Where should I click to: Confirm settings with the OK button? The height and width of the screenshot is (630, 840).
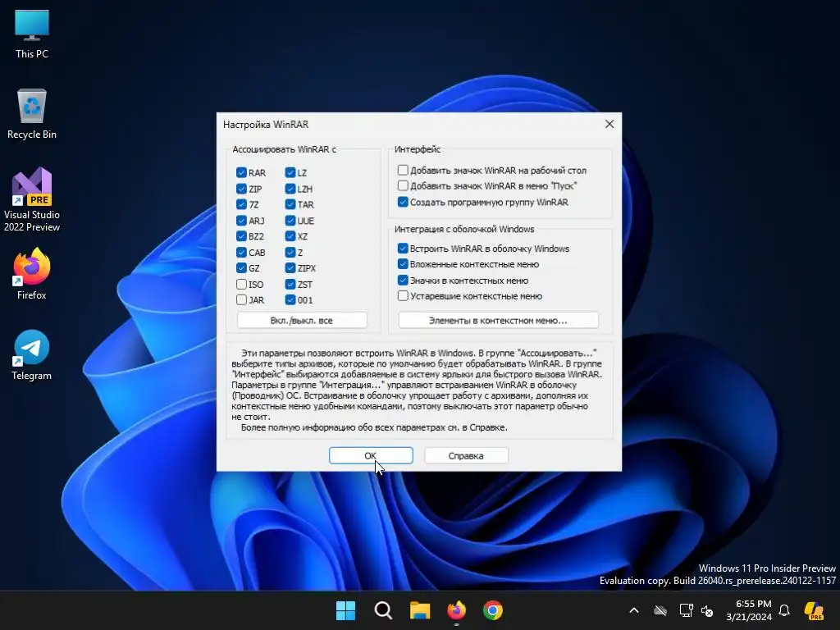(x=371, y=455)
